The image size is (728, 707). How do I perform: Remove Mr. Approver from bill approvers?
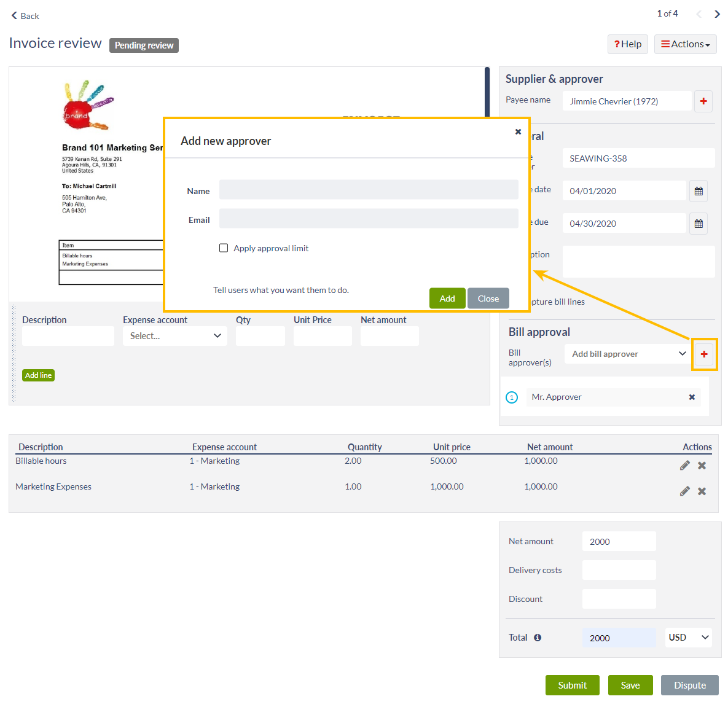(x=692, y=397)
